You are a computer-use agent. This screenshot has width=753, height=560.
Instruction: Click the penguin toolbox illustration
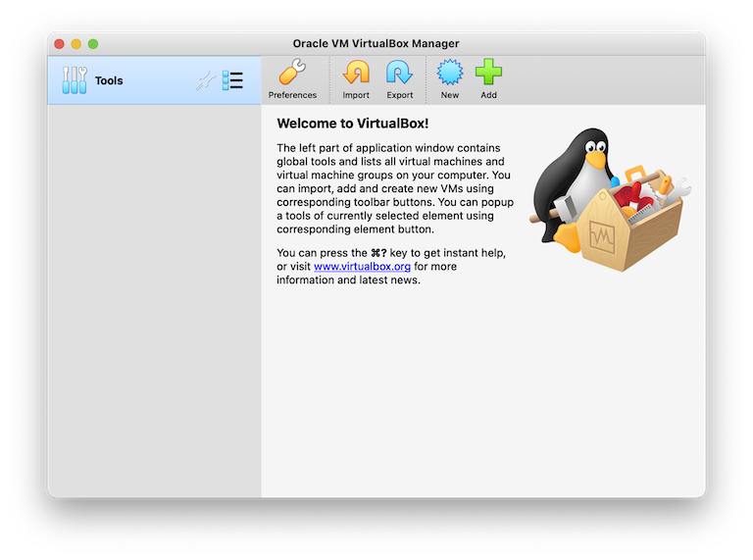611,199
